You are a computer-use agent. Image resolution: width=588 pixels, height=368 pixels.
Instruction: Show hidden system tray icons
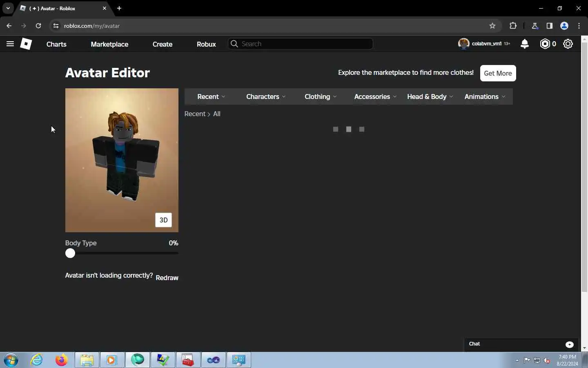[x=517, y=360]
